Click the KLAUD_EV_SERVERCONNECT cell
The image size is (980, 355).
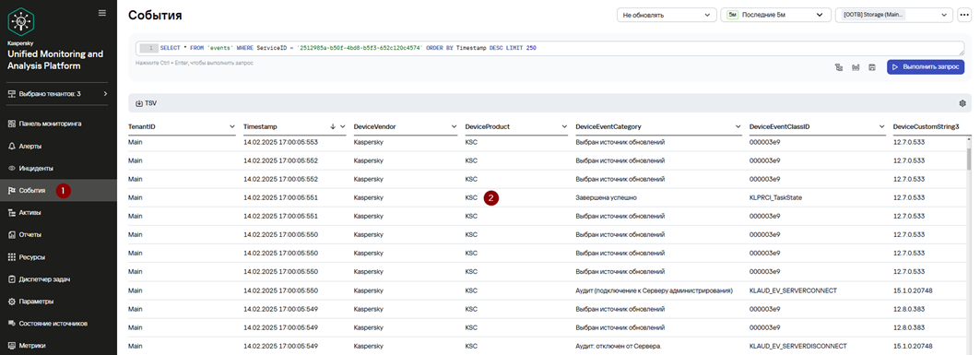pyautogui.click(x=793, y=290)
